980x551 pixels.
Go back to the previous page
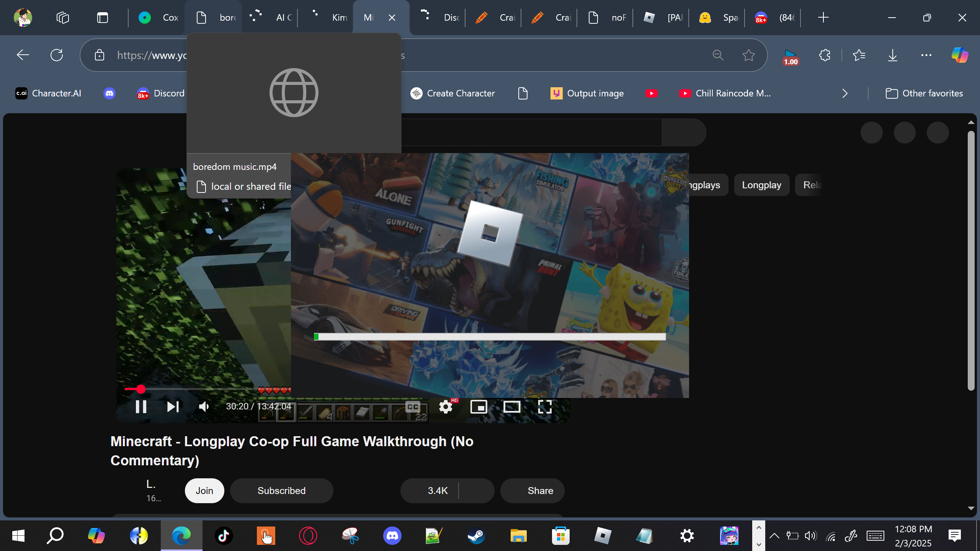[x=23, y=55]
